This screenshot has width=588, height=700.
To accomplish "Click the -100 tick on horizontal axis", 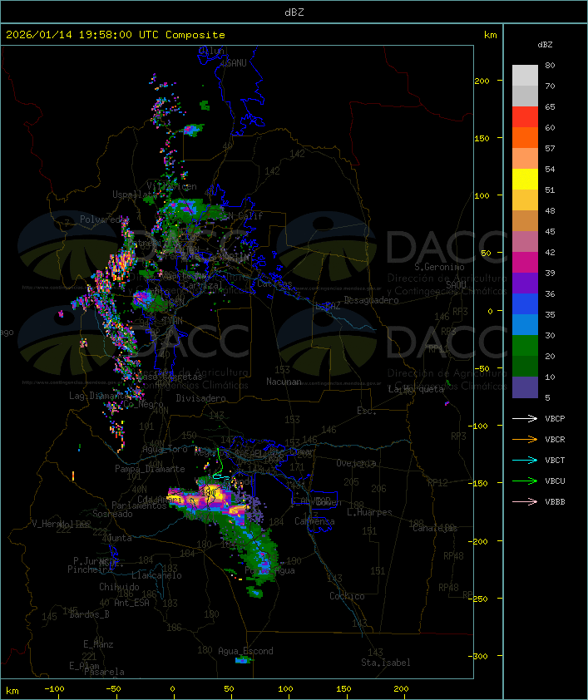I will click(54, 689).
